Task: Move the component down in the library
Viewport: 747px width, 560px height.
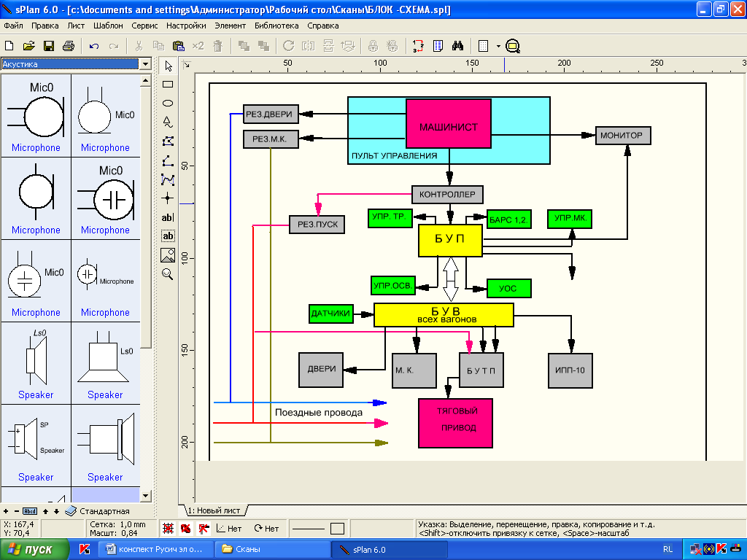Action: 56,511
